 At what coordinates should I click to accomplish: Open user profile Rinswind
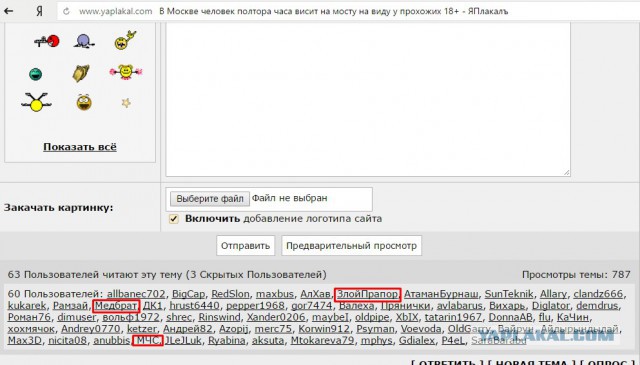point(219,317)
